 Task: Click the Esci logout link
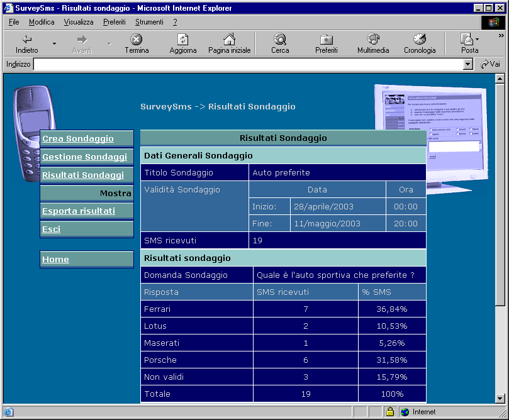(x=52, y=229)
